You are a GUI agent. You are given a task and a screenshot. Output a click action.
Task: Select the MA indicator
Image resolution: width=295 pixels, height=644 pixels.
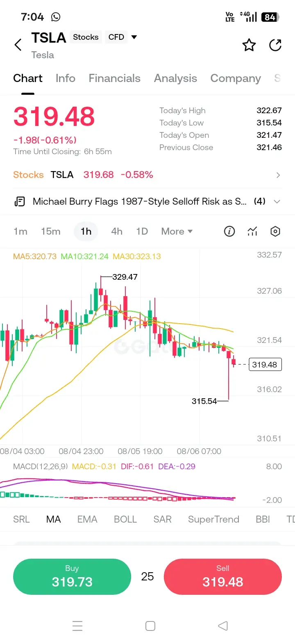[54, 519]
